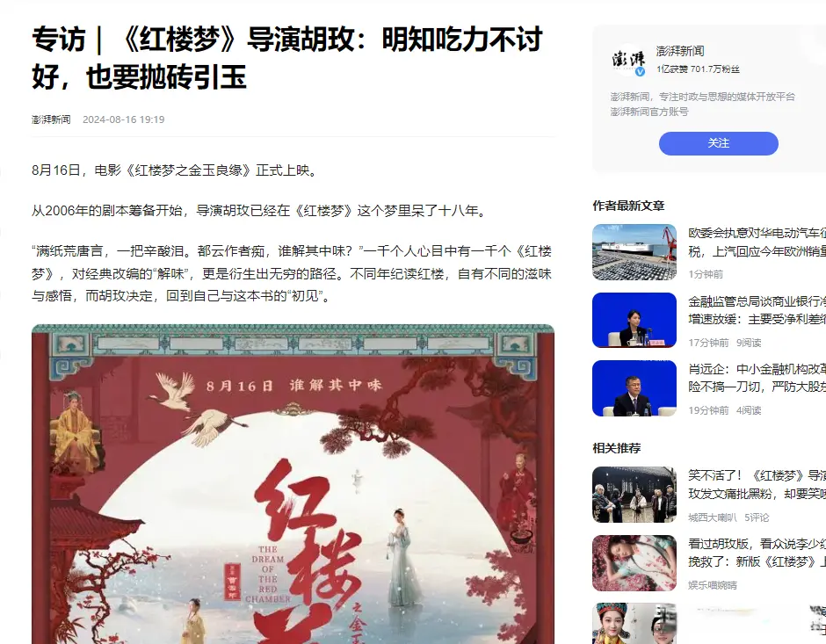Open the 欧委会 electric car article thumbnail
The width and height of the screenshot is (826, 644).
click(634, 252)
